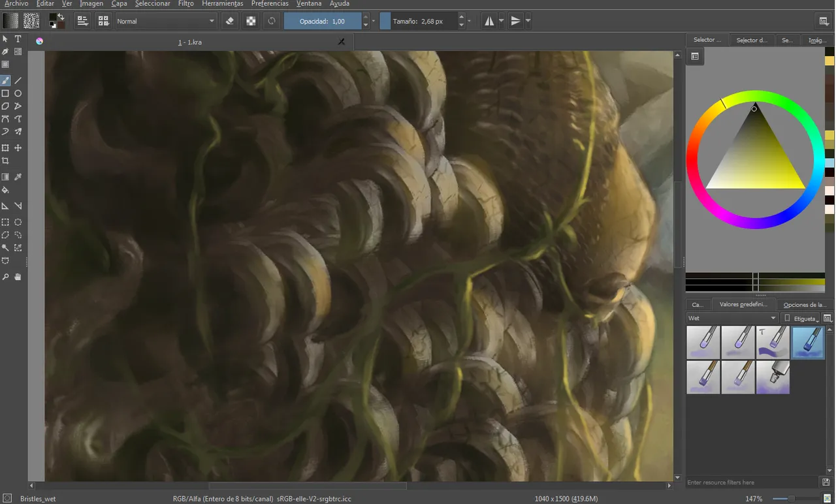Select the freehand brush tool
836x504 pixels.
pyautogui.click(x=5, y=81)
